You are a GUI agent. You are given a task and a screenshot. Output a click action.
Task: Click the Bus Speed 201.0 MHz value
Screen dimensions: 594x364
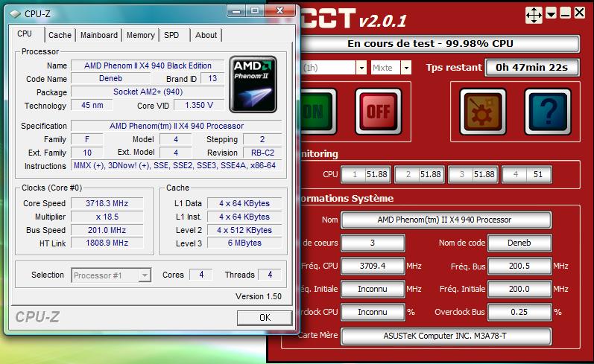(x=107, y=230)
